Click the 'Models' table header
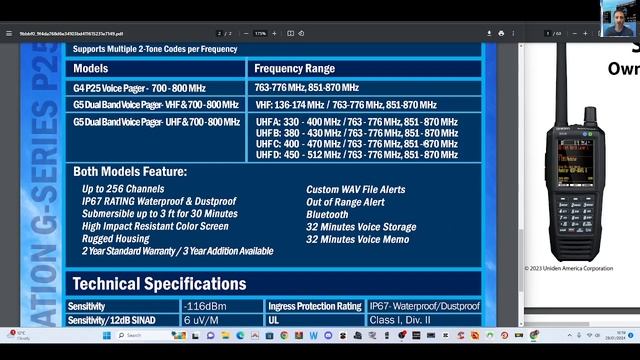This screenshot has width=640, height=360. point(91,69)
